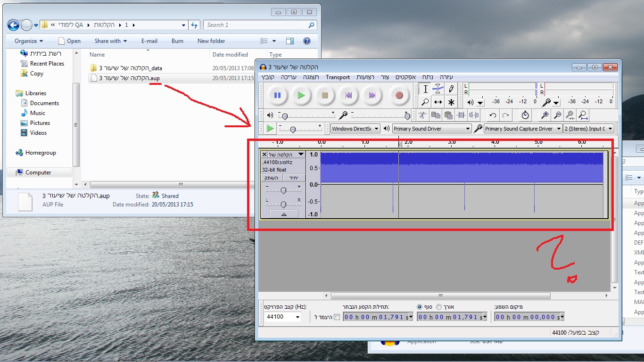This screenshot has height=362, width=644.
Task: Skip to the end of the project
Action: pos(372,95)
